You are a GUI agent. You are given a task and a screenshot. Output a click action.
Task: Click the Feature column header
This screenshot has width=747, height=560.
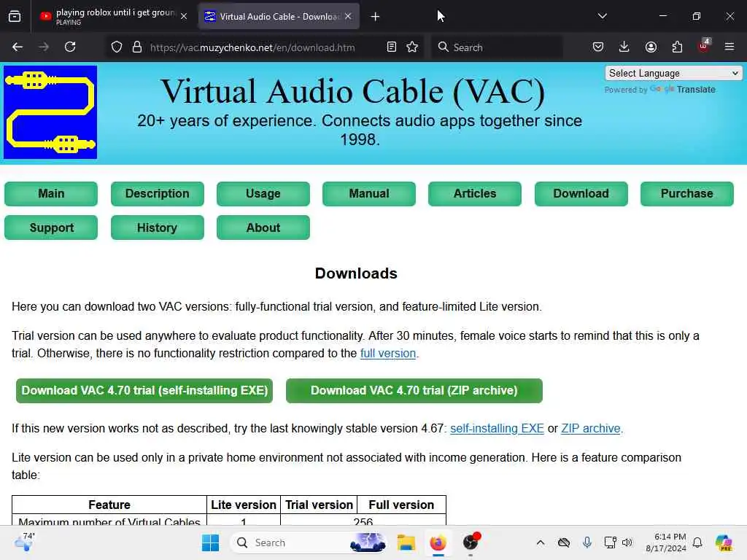[x=109, y=505]
